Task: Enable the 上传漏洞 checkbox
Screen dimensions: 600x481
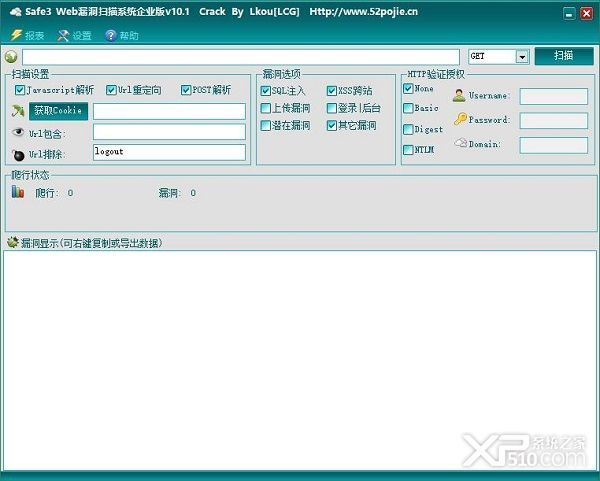Action: (265, 108)
